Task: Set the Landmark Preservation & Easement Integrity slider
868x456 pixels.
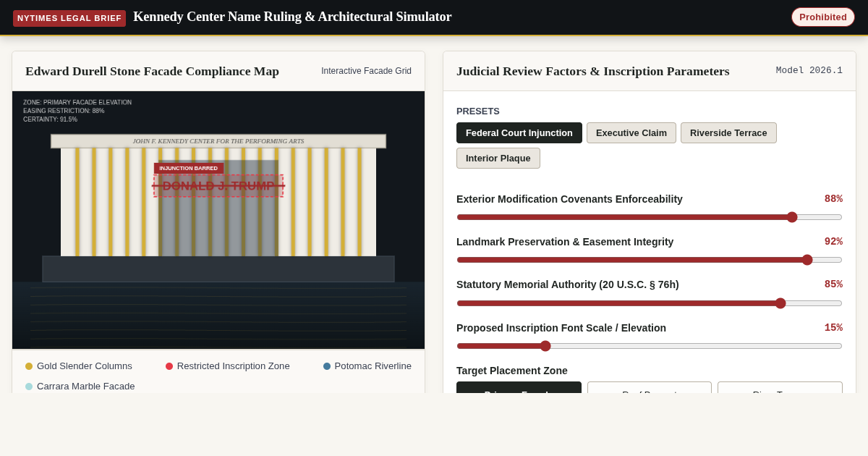Action: (650, 260)
